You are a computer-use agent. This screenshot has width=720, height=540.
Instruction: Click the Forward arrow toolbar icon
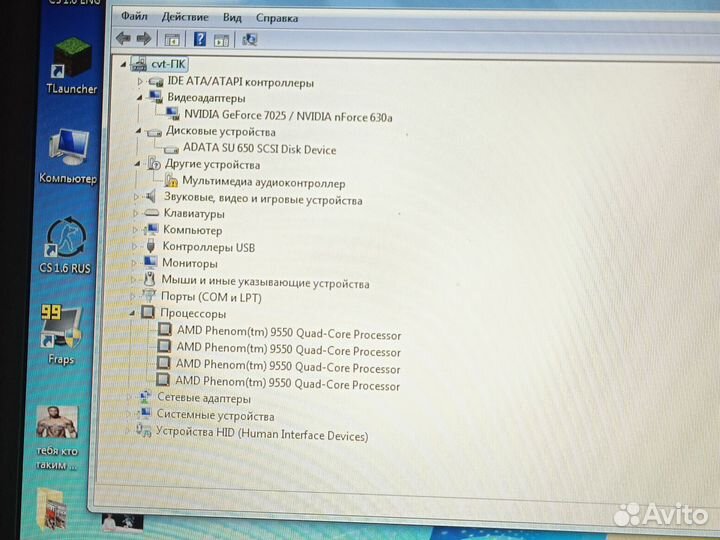pyautogui.click(x=144, y=39)
